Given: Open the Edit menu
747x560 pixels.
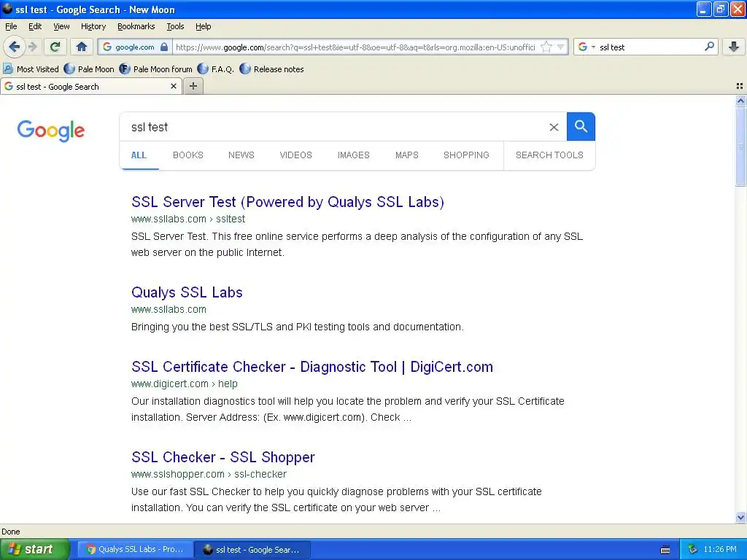Looking at the screenshot, I should click(x=35, y=26).
